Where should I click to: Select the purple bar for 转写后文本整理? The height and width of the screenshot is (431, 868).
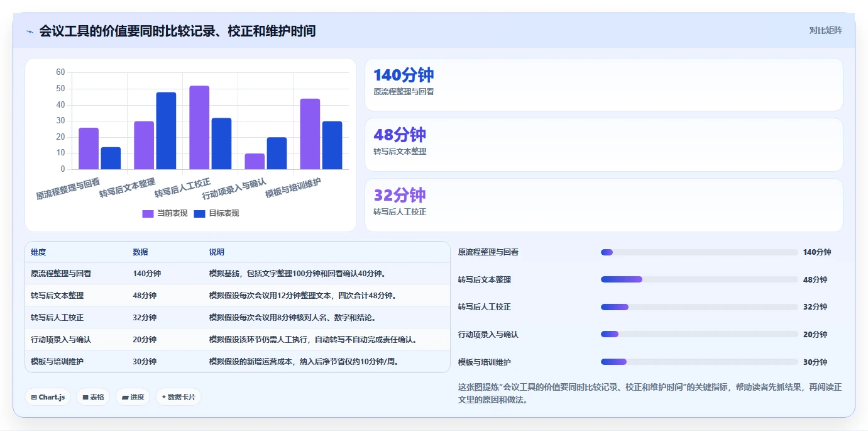144,145
